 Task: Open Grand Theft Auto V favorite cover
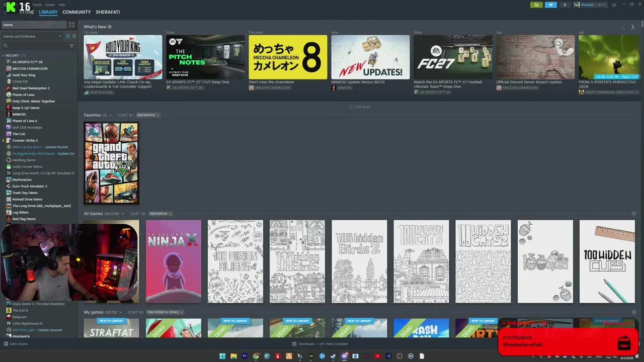tap(111, 163)
